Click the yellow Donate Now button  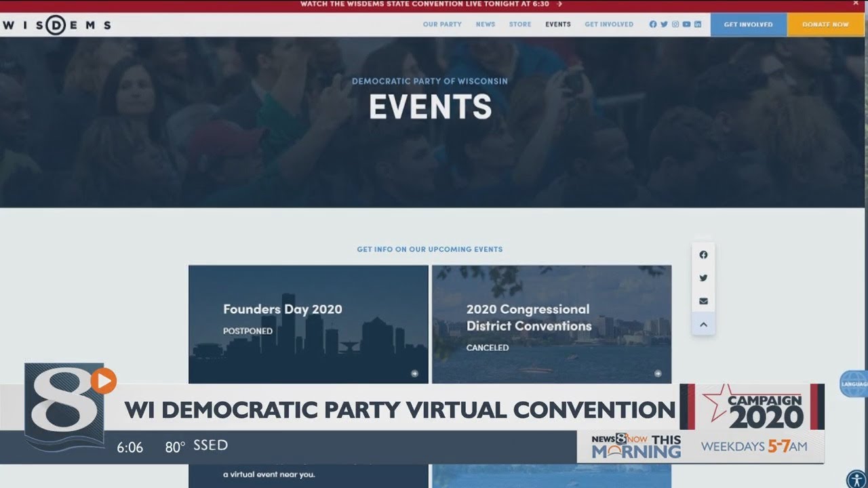point(826,24)
